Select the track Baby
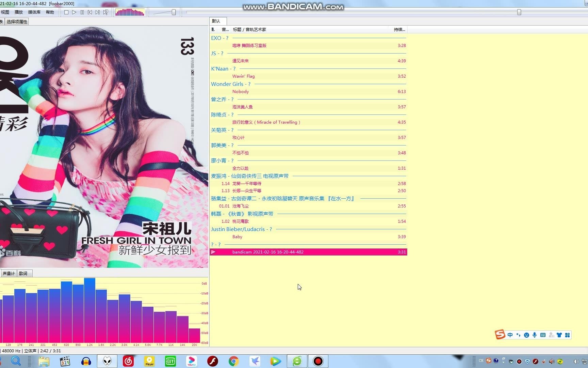588x368 pixels. (308, 237)
